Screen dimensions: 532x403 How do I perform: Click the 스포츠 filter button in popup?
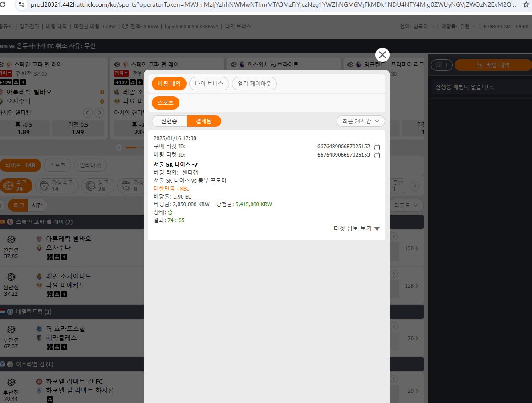[165, 103]
